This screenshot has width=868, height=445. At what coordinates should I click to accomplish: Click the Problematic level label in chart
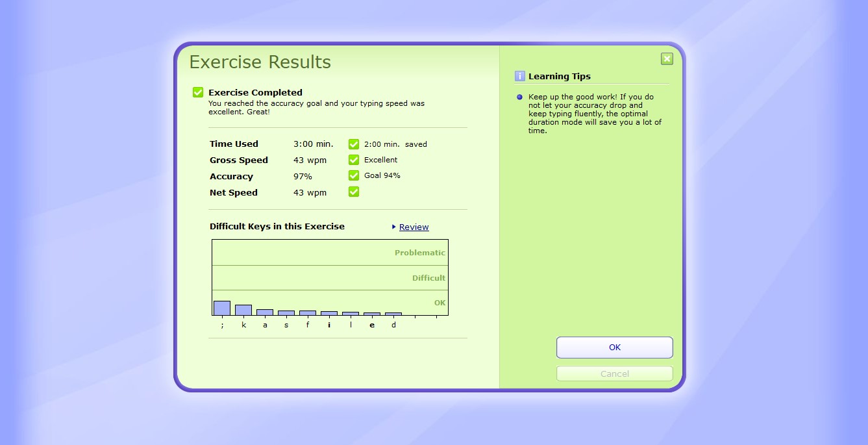(419, 253)
